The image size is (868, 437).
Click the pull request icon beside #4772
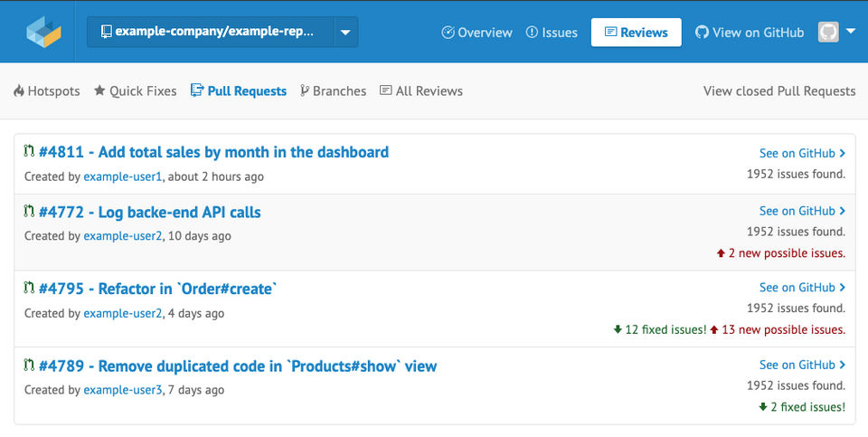pos(29,213)
